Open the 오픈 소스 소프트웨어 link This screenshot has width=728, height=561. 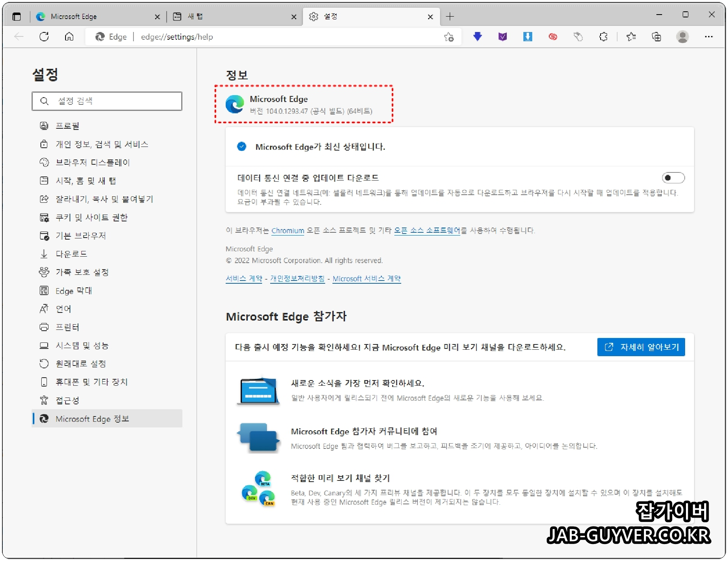pyautogui.click(x=427, y=231)
